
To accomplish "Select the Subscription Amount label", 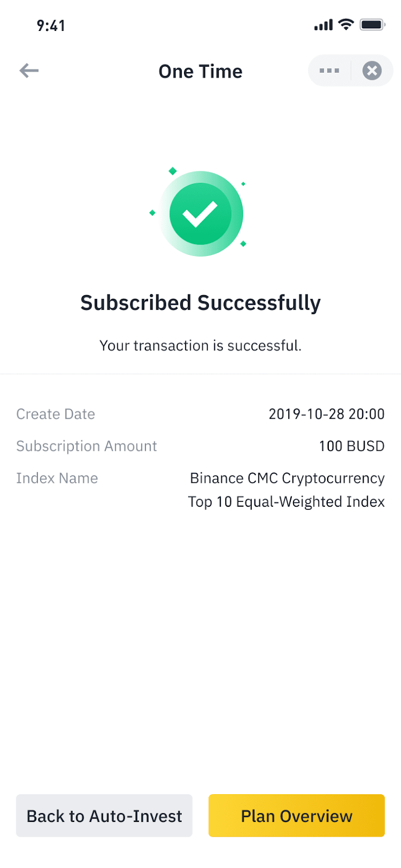I will pos(87,446).
